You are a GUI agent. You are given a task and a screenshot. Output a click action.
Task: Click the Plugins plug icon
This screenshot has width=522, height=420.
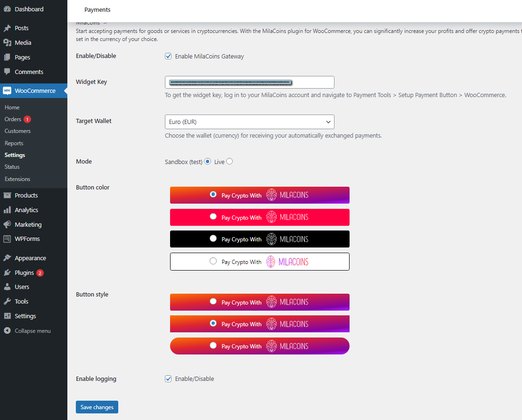click(x=7, y=272)
